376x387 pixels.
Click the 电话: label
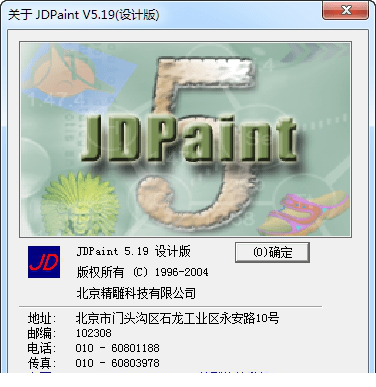pos(42,348)
